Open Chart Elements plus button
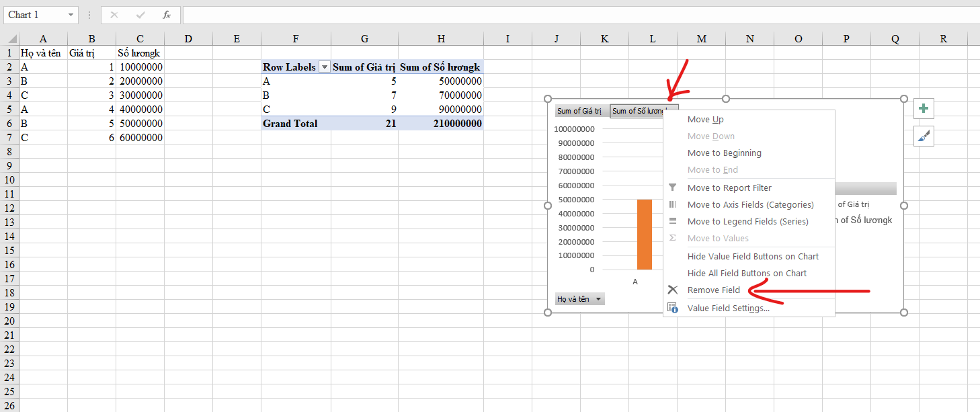The height and width of the screenshot is (412, 980). coord(924,108)
